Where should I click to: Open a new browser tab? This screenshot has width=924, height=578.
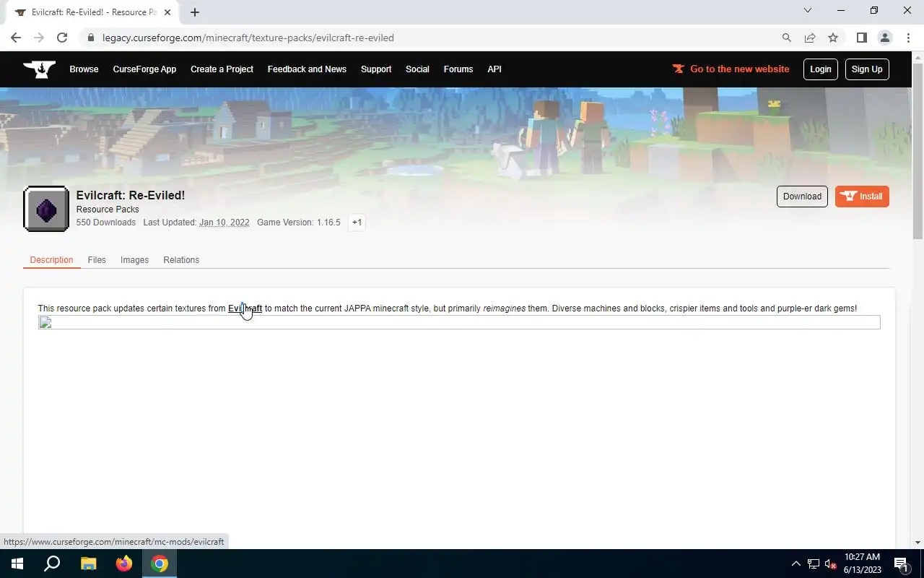[195, 12]
